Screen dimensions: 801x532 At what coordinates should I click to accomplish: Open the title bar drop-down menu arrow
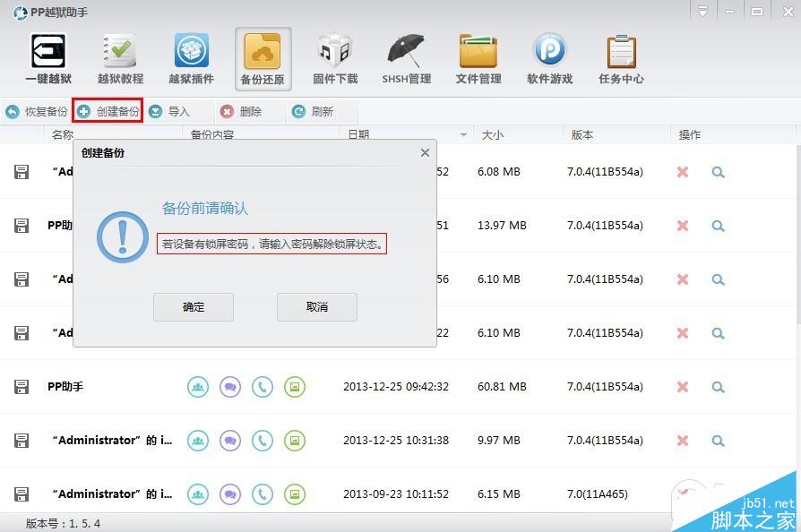point(702,12)
